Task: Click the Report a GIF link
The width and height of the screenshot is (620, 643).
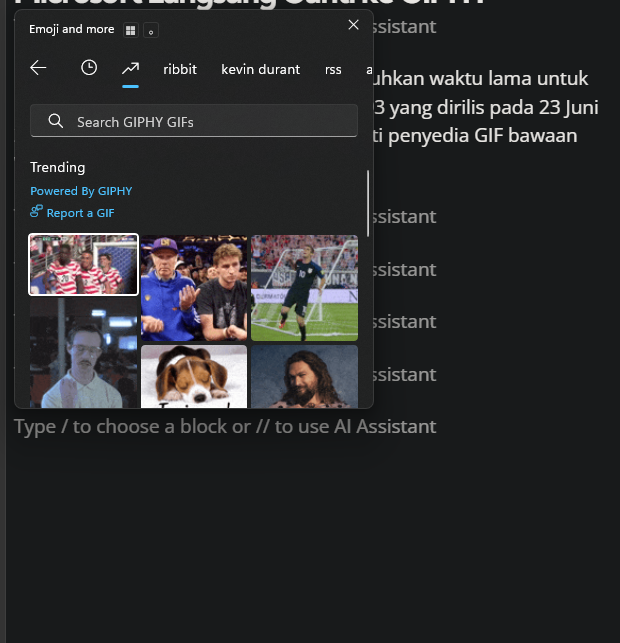Action: tap(80, 213)
